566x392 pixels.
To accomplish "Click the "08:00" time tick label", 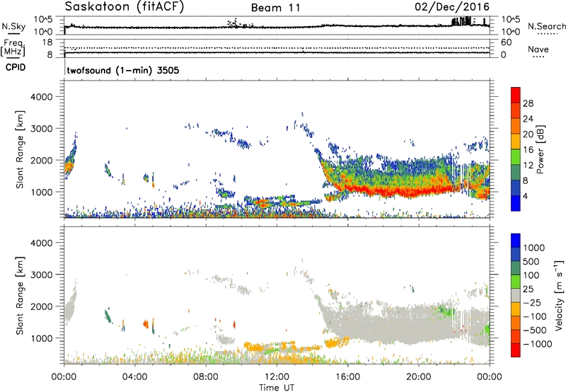I will click(206, 377).
